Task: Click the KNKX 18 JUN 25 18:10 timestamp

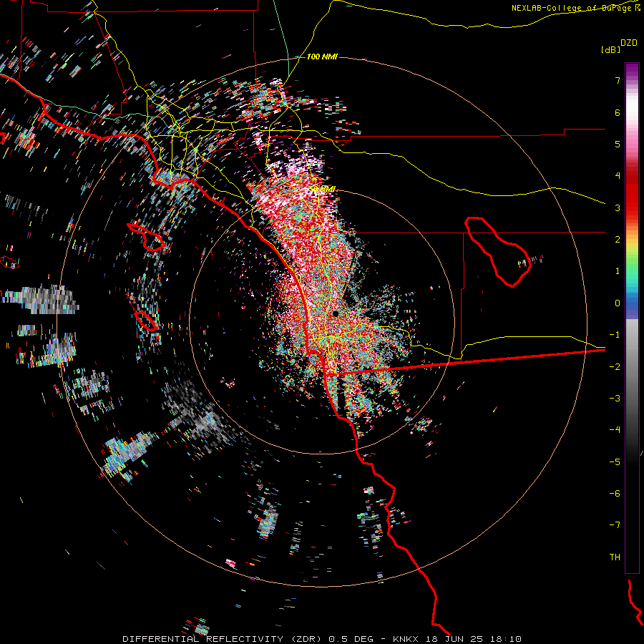Action: click(457, 639)
